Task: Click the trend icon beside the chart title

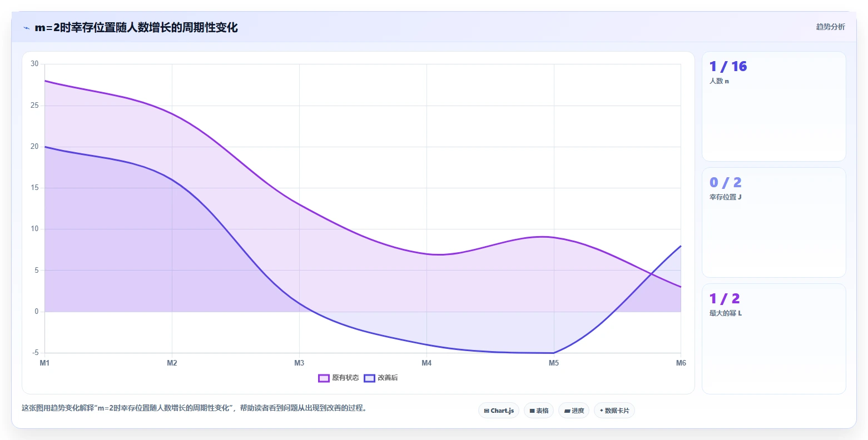Action: [x=26, y=28]
